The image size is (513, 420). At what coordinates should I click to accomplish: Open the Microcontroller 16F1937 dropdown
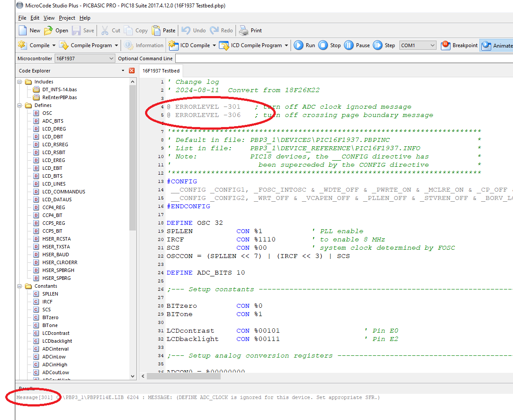point(111,59)
